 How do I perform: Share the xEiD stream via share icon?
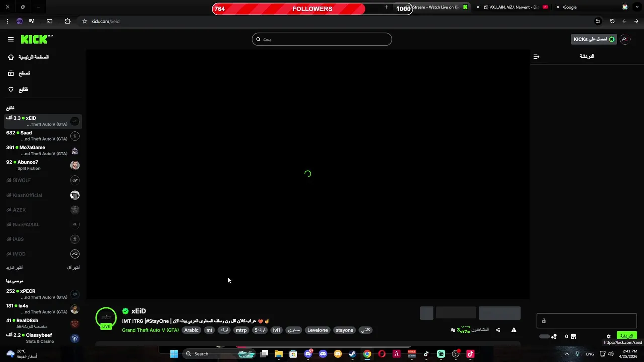(x=498, y=330)
